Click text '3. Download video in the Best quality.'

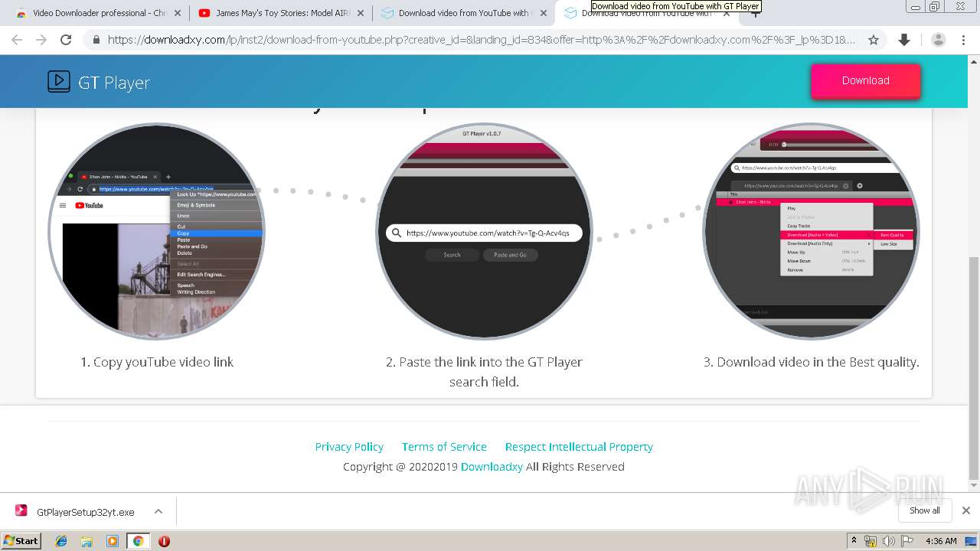coord(812,362)
